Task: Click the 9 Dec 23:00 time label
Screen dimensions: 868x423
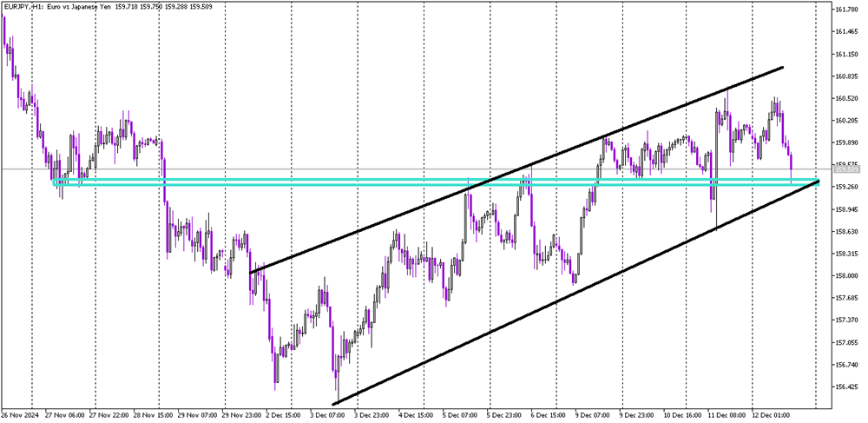Action: click(636, 414)
